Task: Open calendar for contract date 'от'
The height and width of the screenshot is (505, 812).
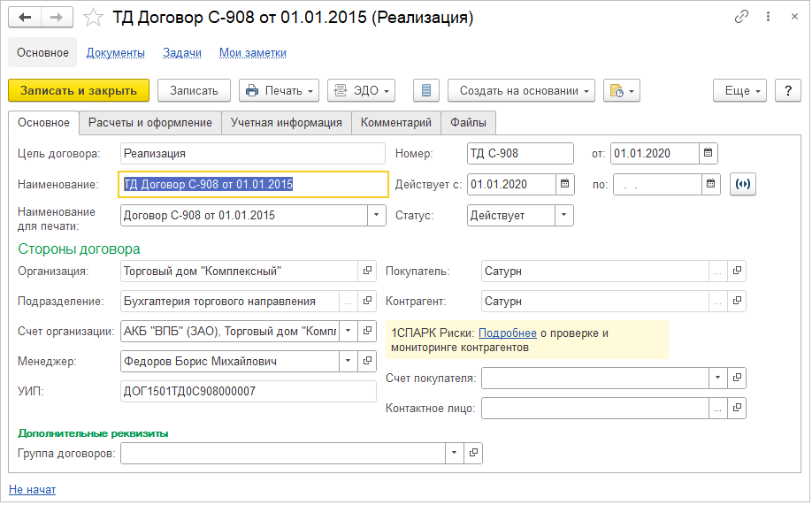Action: click(708, 153)
